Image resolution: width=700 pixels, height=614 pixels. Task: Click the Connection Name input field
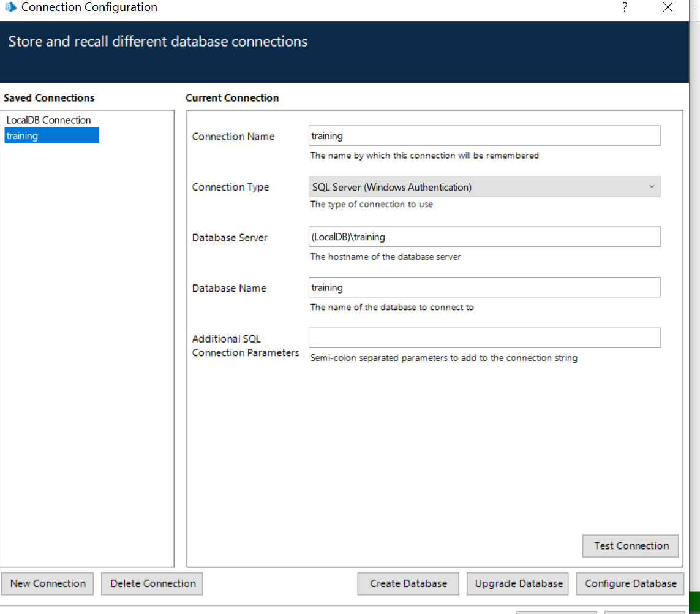pyautogui.click(x=484, y=135)
